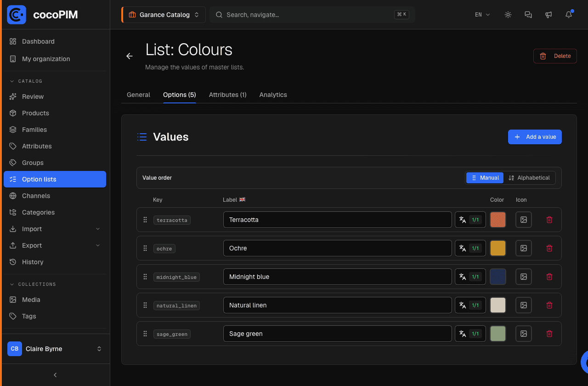The image size is (588, 386).
Task: Open the Garance Catalog selector
Action: 164,15
